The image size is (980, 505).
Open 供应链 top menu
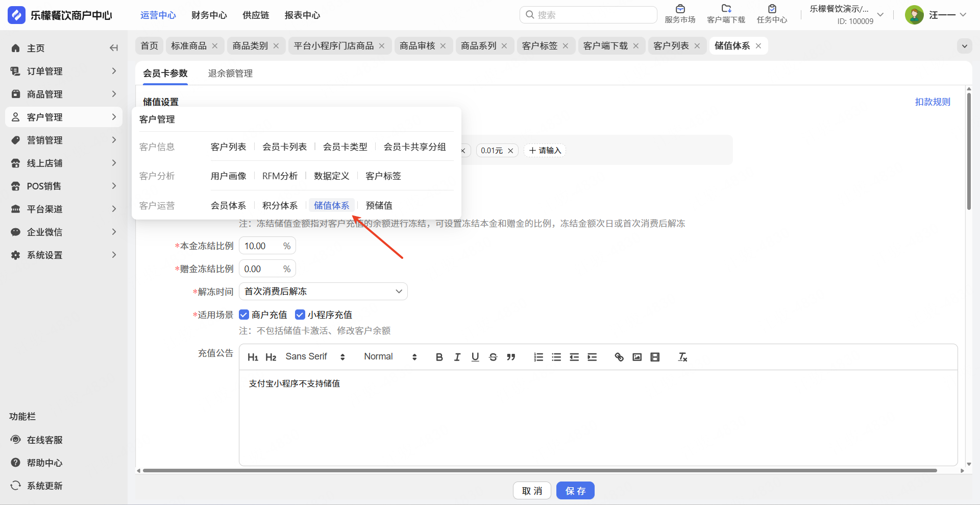tap(256, 15)
